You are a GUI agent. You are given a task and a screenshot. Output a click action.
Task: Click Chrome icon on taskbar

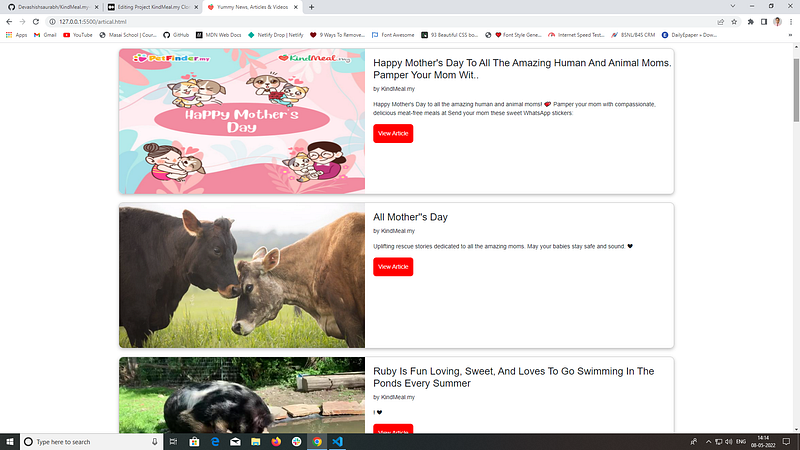(317, 442)
